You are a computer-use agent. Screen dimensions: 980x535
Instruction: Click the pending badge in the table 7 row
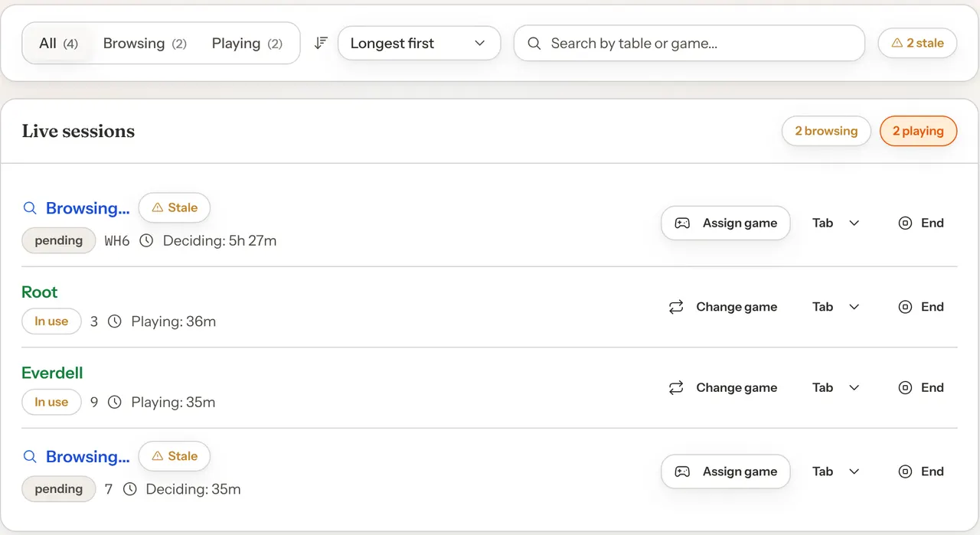click(59, 489)
